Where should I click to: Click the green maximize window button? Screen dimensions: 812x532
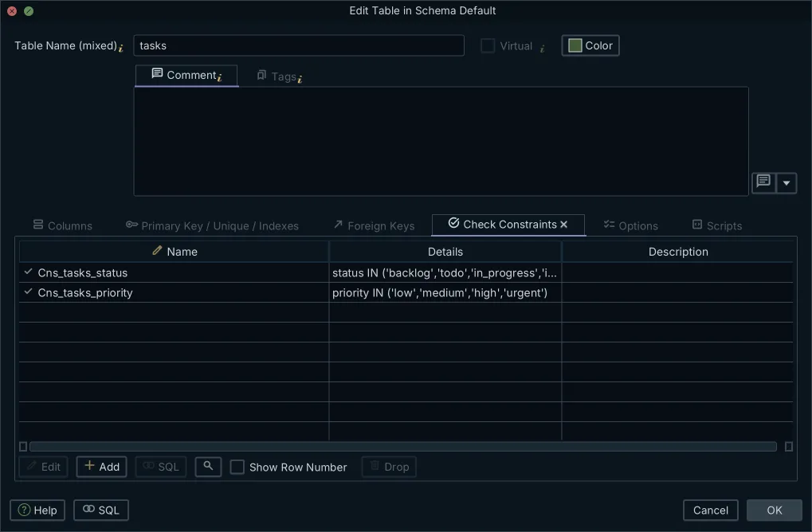point(29,11)
